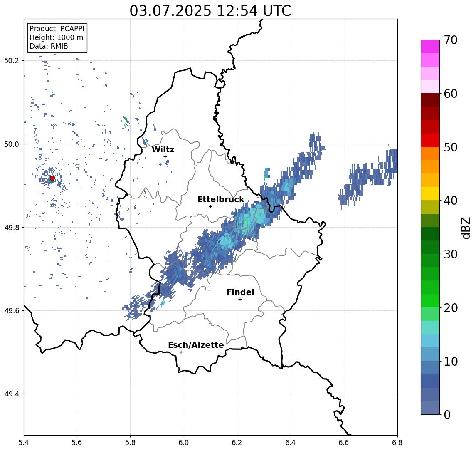
Task: Click the latitude tick label 50.0
Action: tap(12, 144)
